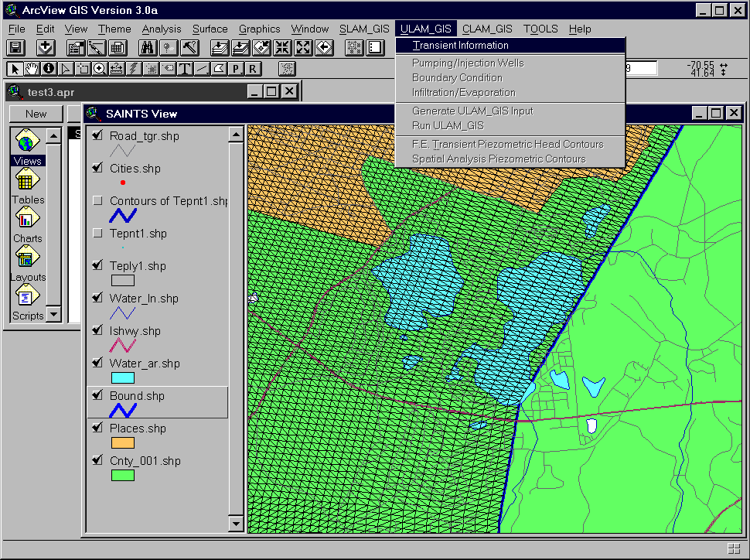Viewport: 750px width, 560px height.
Task: Open Charts in the project window
Action: pos(27,225)
